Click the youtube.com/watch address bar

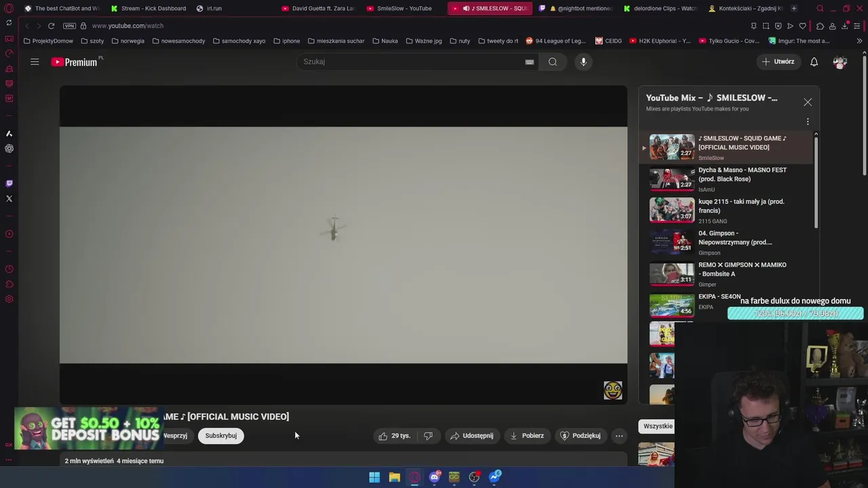point(127,26)
